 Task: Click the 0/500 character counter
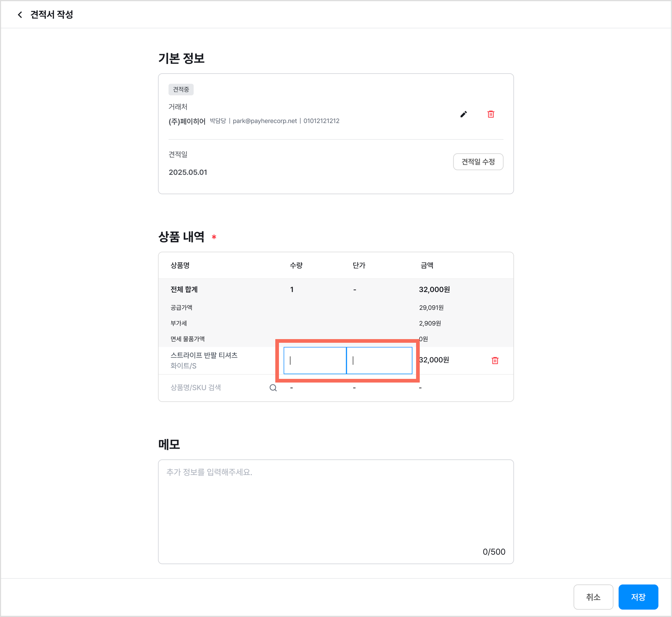point(494,552)
